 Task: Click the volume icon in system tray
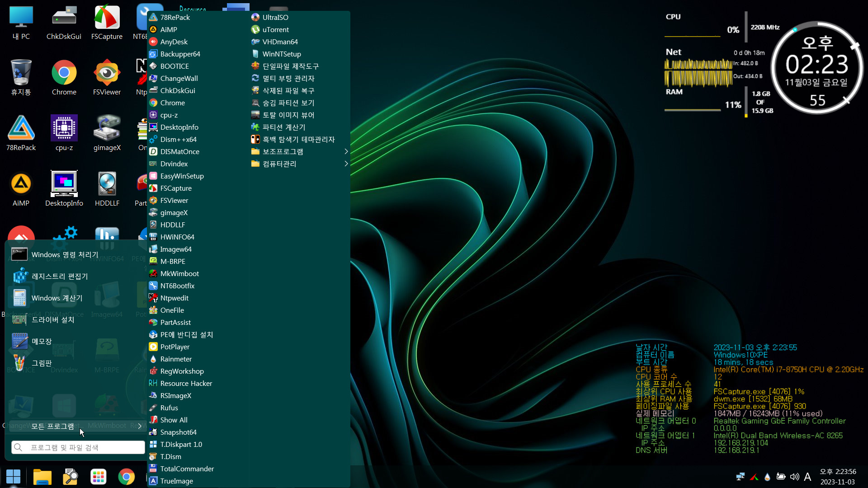click(794, 477)
